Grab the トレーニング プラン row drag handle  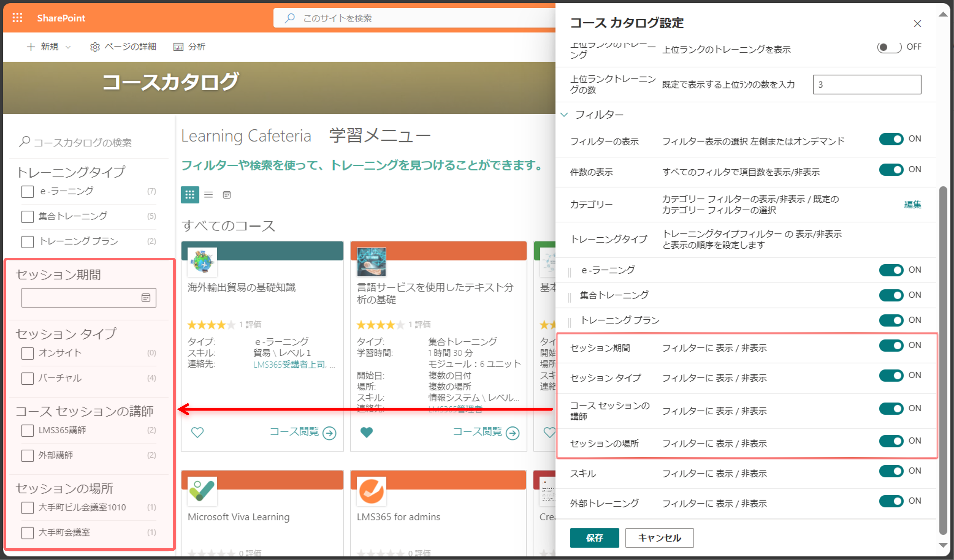(569, 322)
